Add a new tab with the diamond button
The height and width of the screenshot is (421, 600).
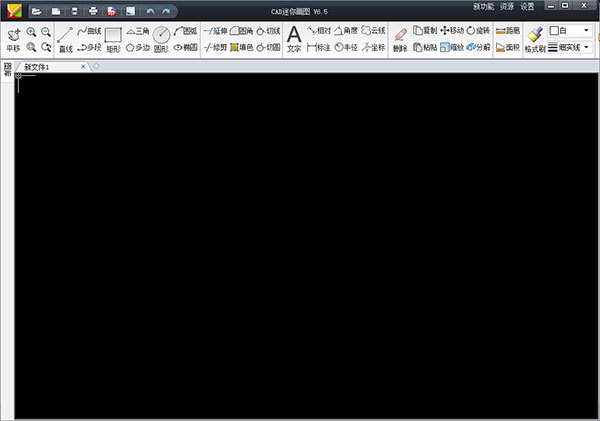point(96,67)
